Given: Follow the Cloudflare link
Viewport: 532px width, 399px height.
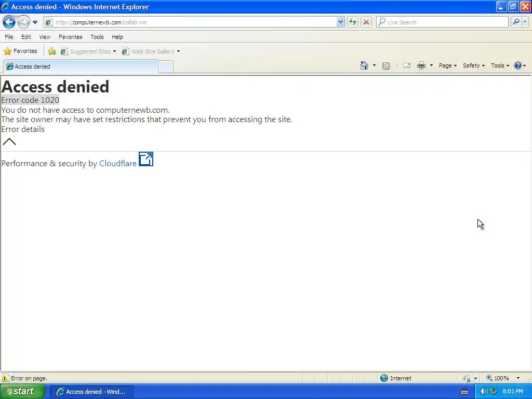Looking at the screenshot, I should tap(118, 164).
